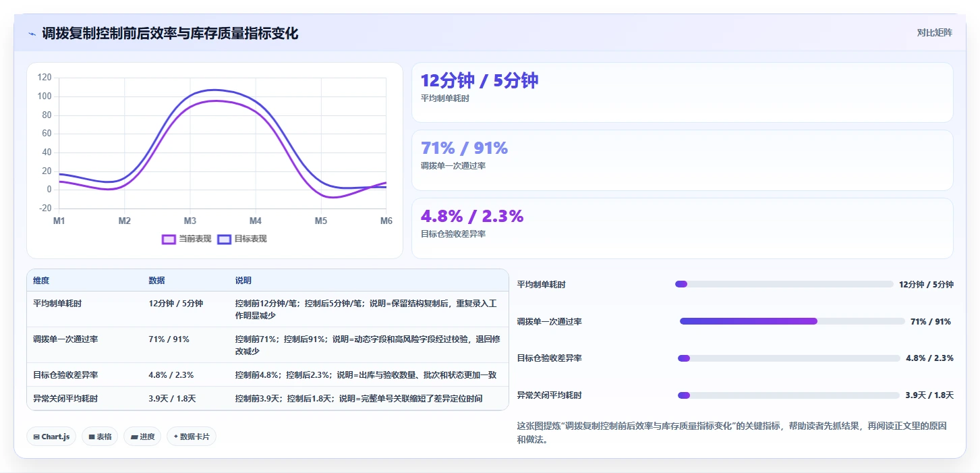This screenshot has height=473, width=980.
Task: Select the M1 label on the chart axis
Action: 59,221
